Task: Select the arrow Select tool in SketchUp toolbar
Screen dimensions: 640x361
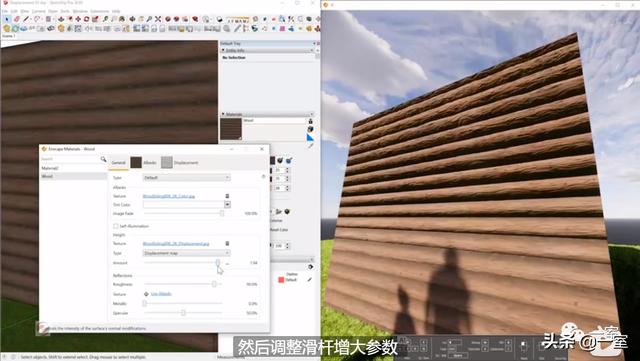Action: [7, 19]
